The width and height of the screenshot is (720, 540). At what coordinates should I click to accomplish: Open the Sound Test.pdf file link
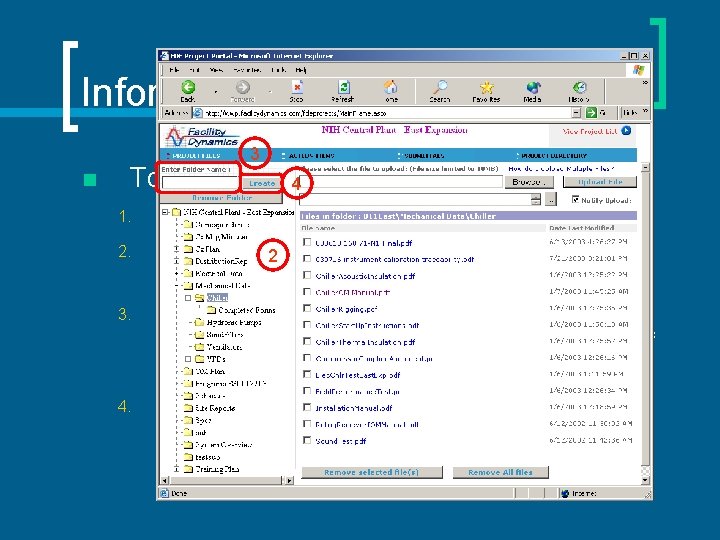click(341, 441)
